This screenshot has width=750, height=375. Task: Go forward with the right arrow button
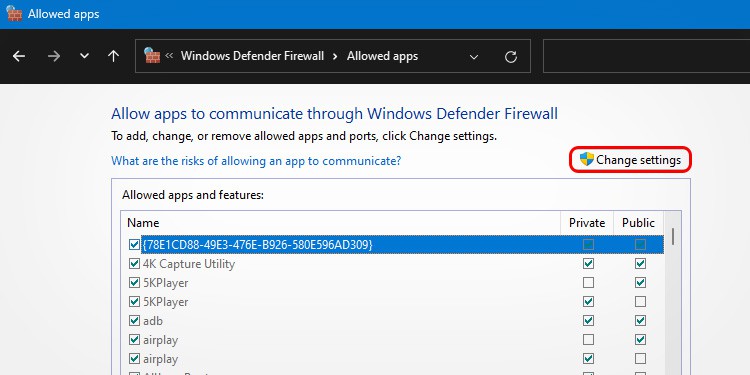(x=54, y=56)
